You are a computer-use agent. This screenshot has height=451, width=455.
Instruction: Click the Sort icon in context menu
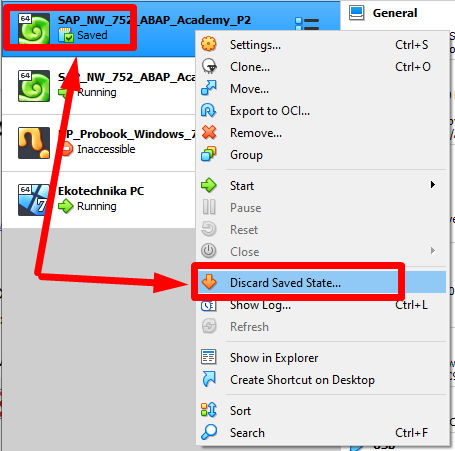[x=209, y=410]
